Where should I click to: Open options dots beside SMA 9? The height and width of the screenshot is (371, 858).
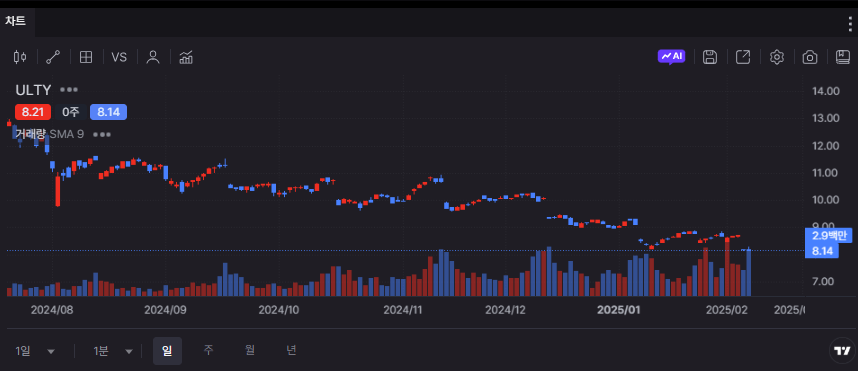pyautogui.click(x=102, y=134)
